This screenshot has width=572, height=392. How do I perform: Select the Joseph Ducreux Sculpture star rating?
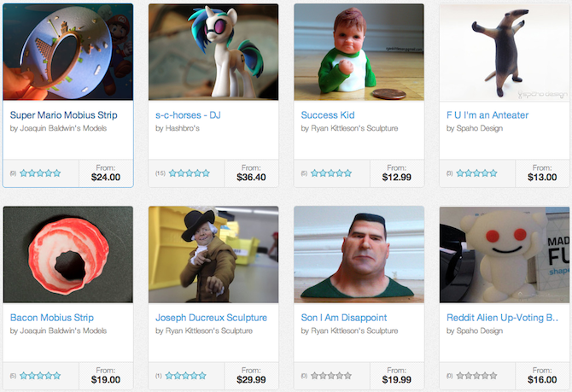click(185, 376)
